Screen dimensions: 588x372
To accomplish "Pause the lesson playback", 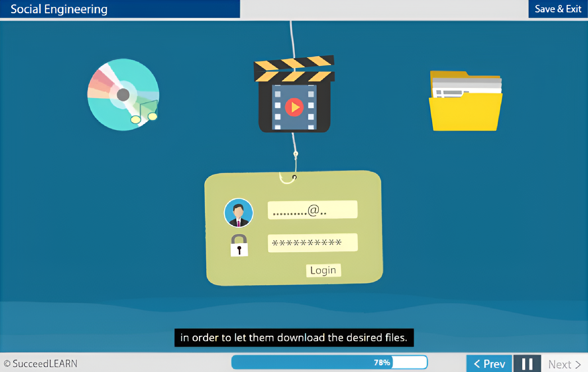I will (527, 363).
